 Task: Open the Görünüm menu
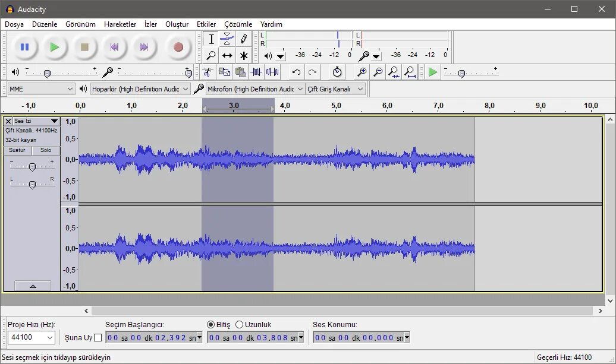tap(80, 24)
